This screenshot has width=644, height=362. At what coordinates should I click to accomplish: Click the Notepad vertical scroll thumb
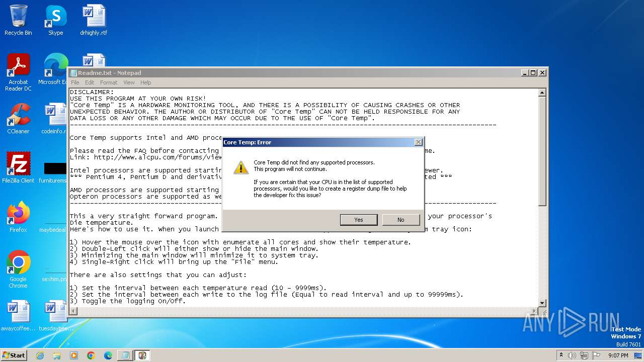pos(542,151)
